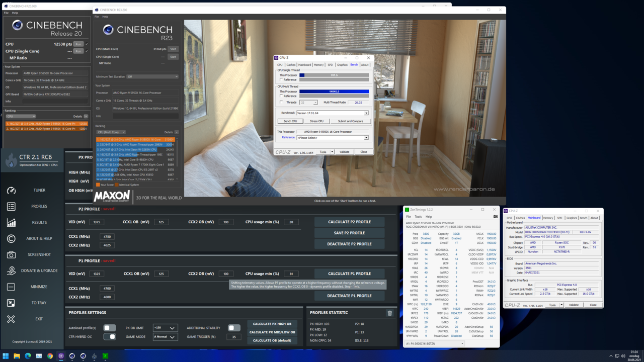This screenshot has width=644, height=362.
Task: Enable the Threads checkbox in CPU-Z Bench
Action: pos(281,102)
